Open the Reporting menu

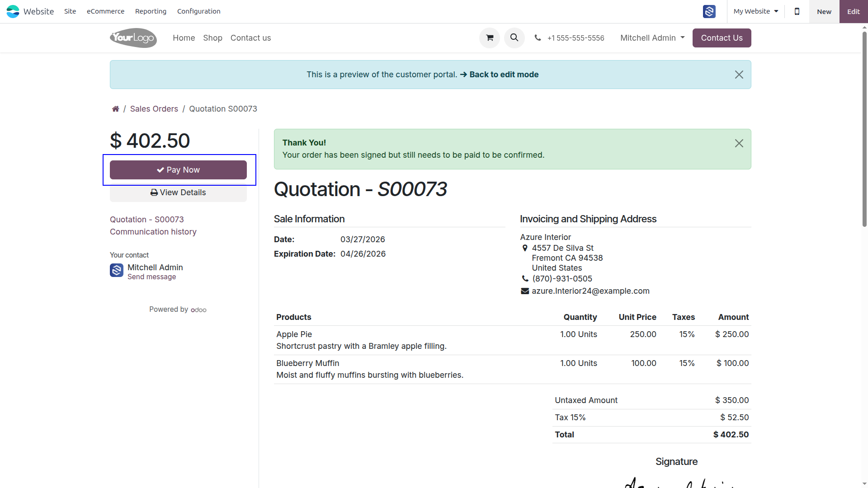click(151, 11)
